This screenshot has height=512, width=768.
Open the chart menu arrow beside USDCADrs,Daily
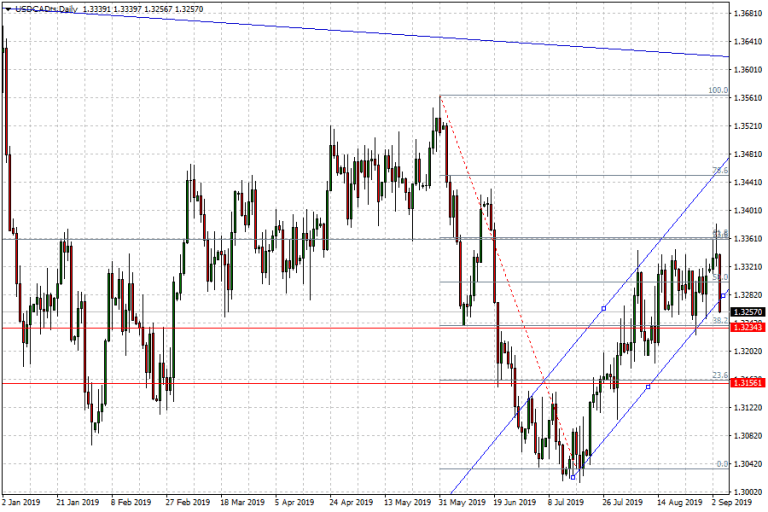tap(7, 8)
